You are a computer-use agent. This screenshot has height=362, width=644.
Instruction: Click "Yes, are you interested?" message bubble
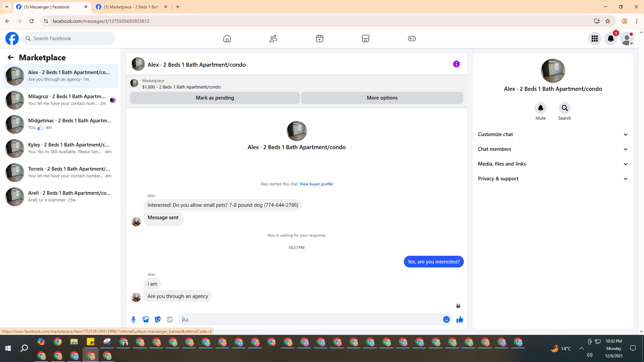434,262
